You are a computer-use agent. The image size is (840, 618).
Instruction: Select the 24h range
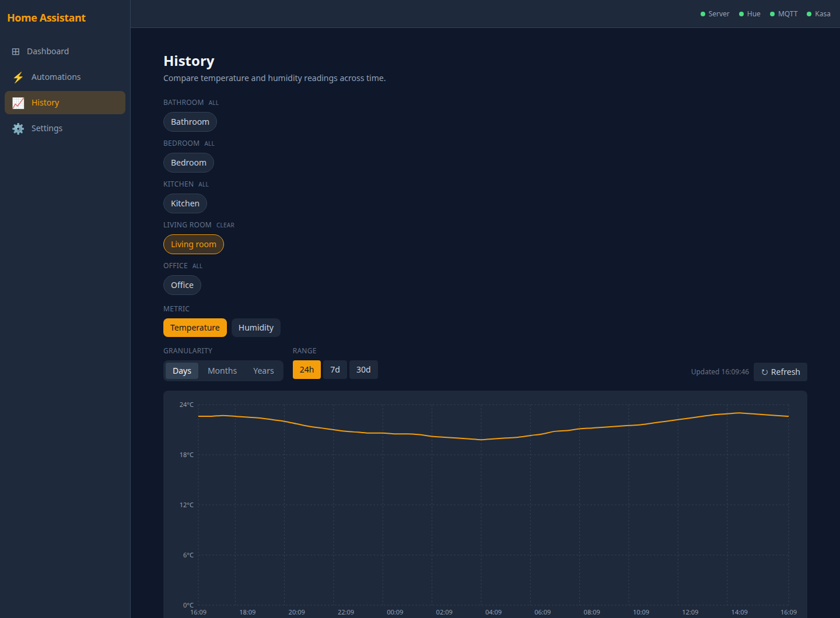(x=307, y=370)
